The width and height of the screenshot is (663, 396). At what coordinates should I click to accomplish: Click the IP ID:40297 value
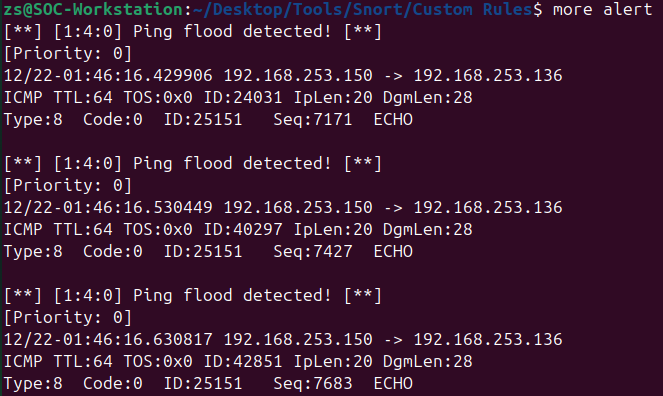tap(243, 229)
